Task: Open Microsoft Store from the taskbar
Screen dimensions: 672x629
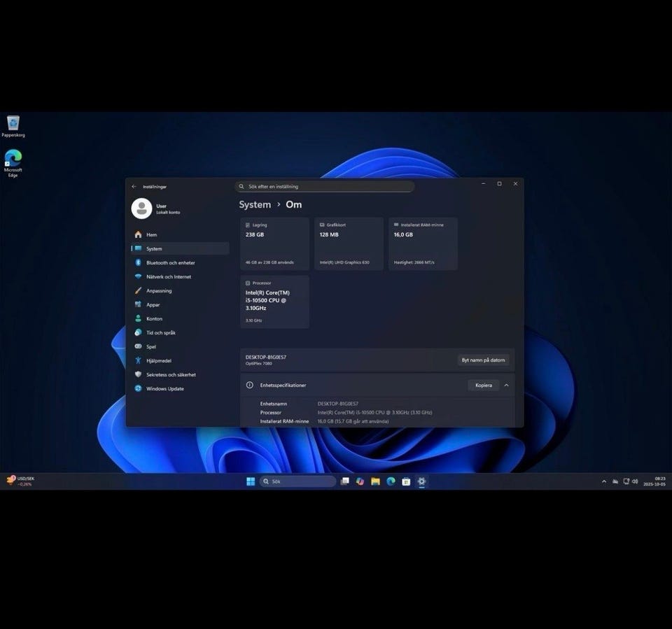Action: click(406, 481)
